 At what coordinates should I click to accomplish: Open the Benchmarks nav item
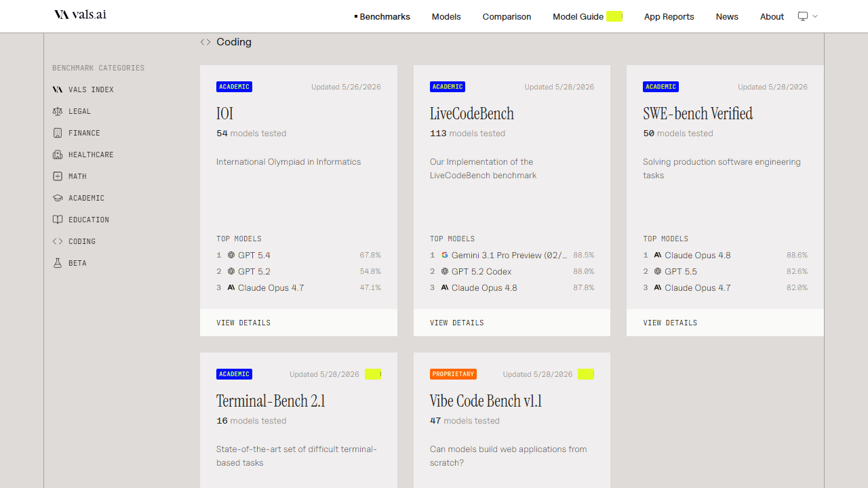(382, 16)
